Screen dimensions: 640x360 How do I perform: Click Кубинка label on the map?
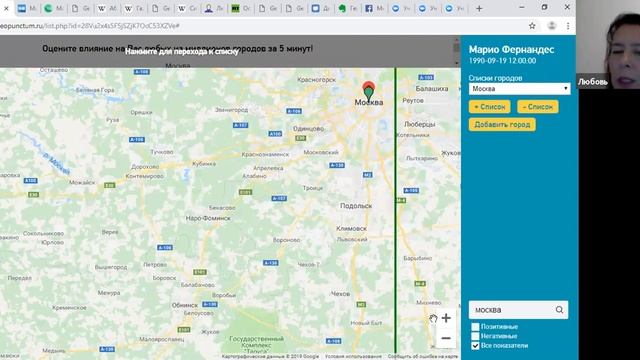(x=204, y=164)
